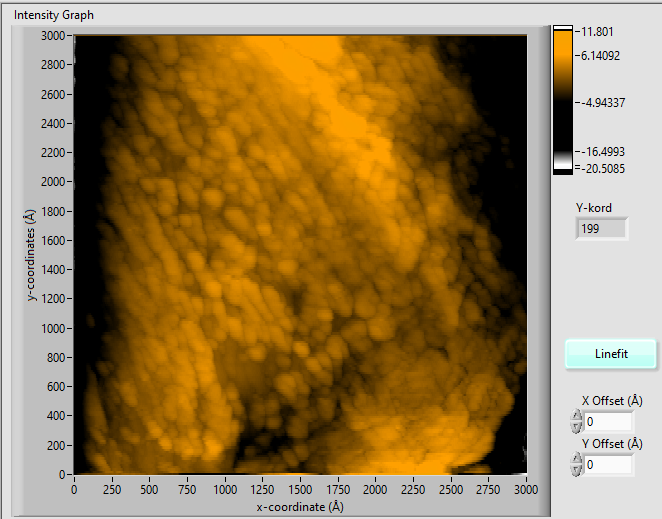Click the 3000 label on the x-axis
Screen dimensions: 662x519
[x=526, y=490]
